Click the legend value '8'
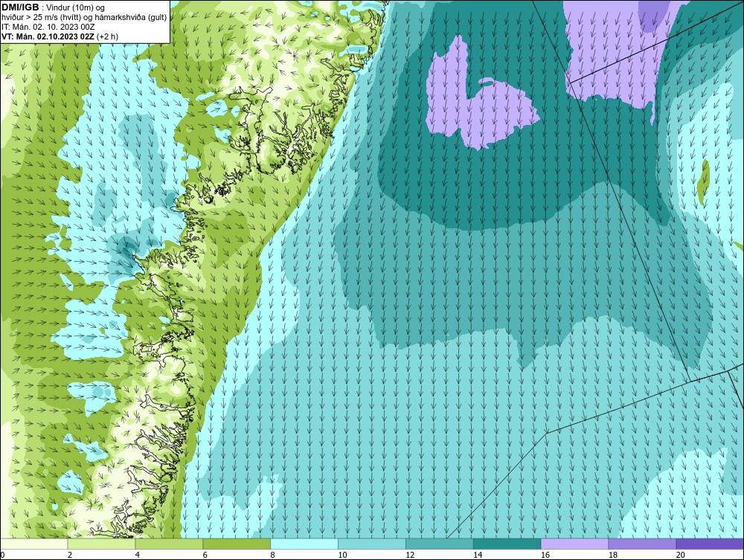Screen dimensions: 744x560 (x=272, y=555)
